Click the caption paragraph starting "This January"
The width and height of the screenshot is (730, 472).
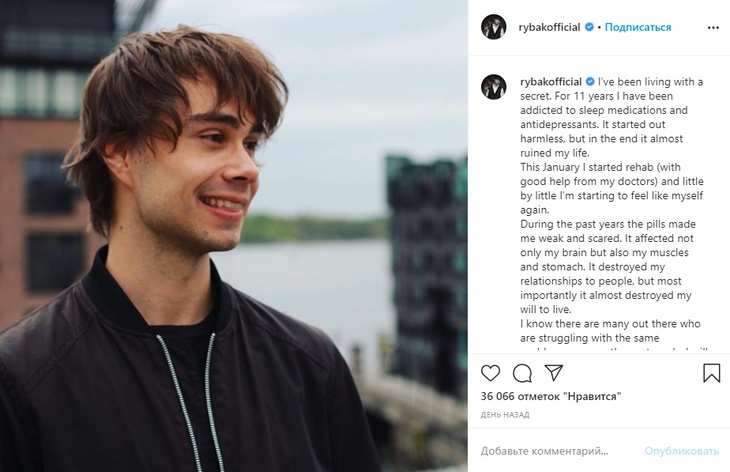pyautogui.click(x=600, y=188)
